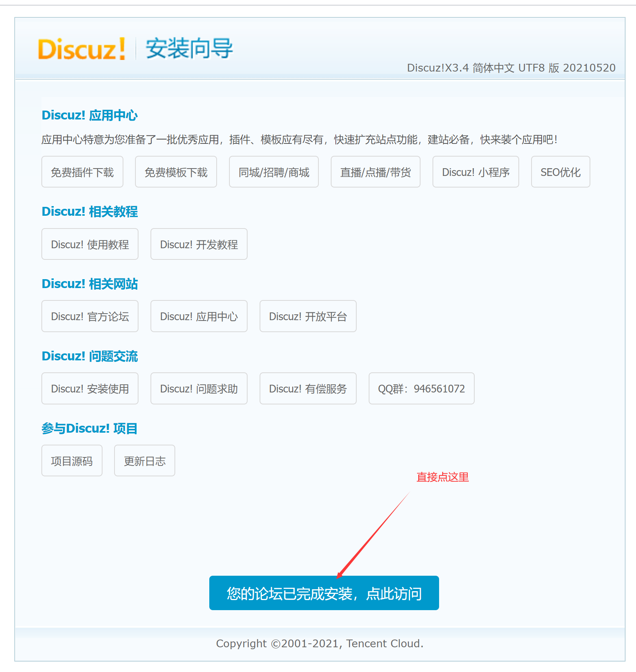Click the Discuz! 应用中心 section heading
Viewport: 636px width, 672px height.
point(90,115)
